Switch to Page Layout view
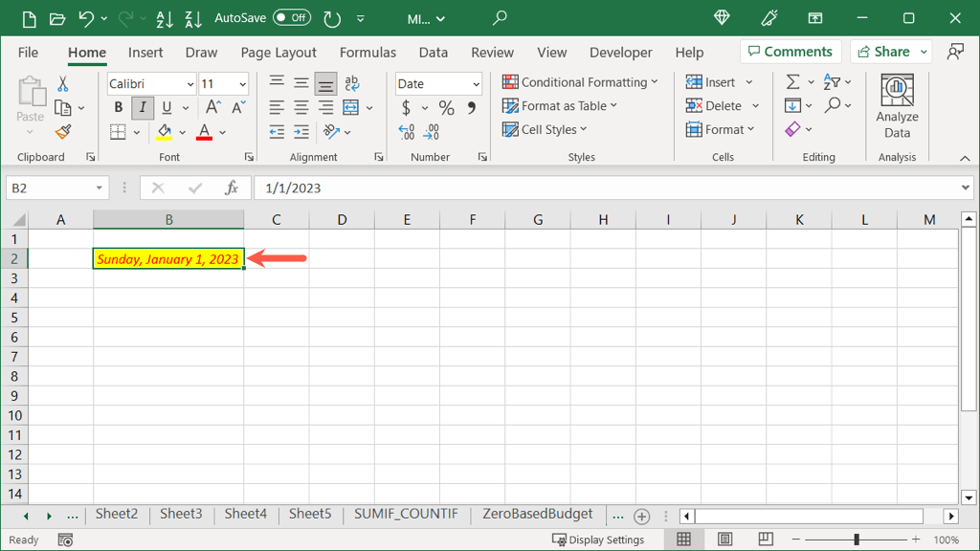 pyautogui.click(x=725, y=540)
